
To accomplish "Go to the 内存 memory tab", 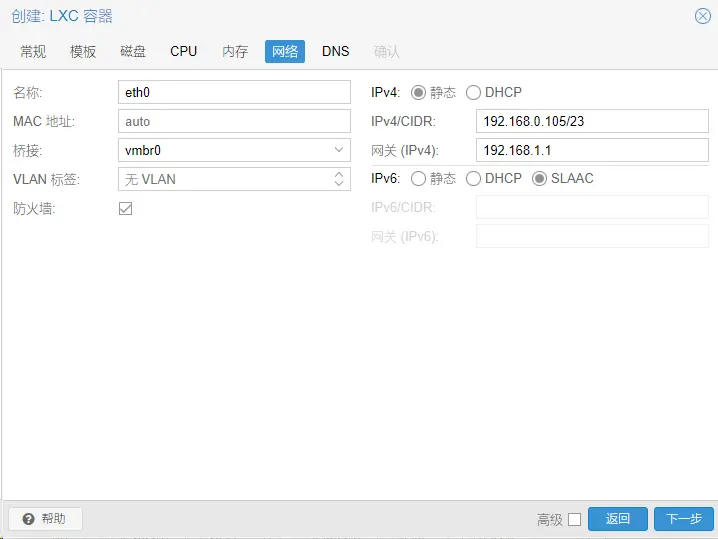I will [x=235, y=51].
